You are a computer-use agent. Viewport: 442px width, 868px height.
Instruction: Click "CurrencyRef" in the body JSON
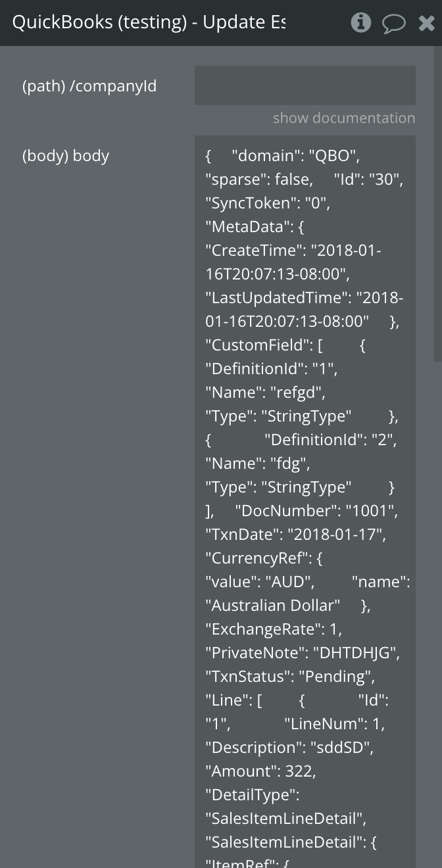[255, 558]
